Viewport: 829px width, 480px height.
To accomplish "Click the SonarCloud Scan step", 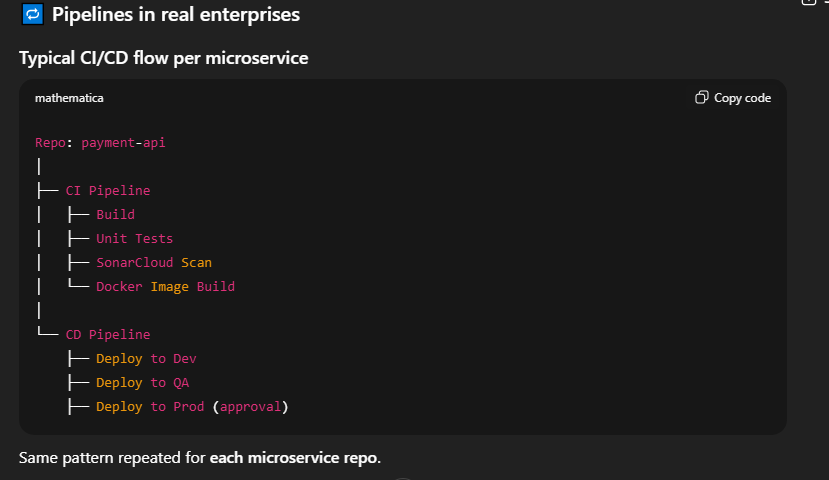I will [x=153, y=263].
